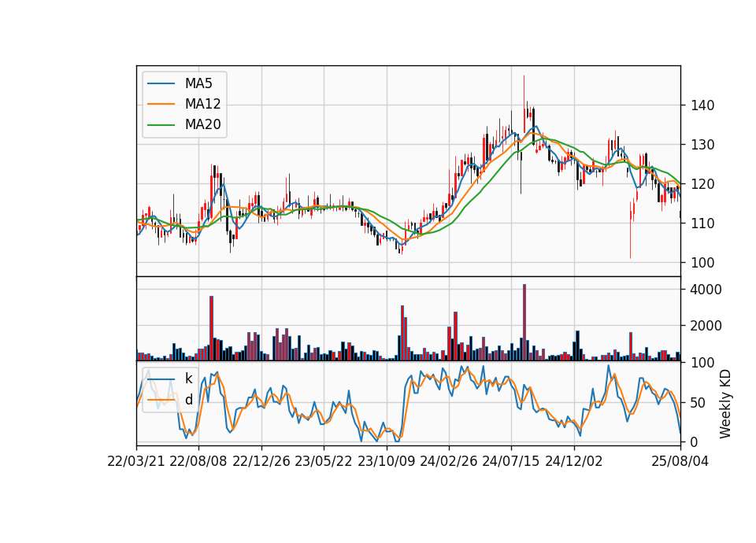The image size is (756, 543).
Task: Click the 4000 volume axis tick
Action: pos(706,290)
